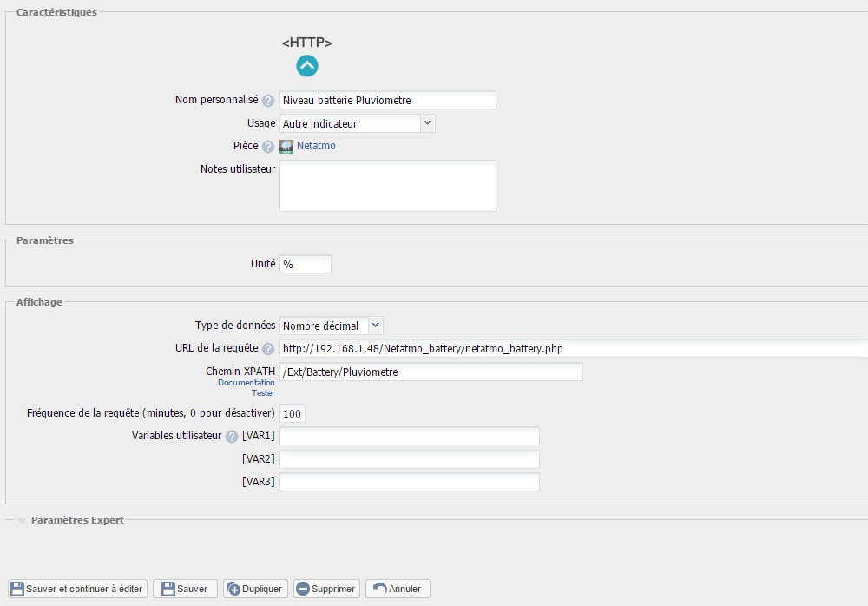
Task: Open the Type de données dropdown
Action: [x=331, y=326]
